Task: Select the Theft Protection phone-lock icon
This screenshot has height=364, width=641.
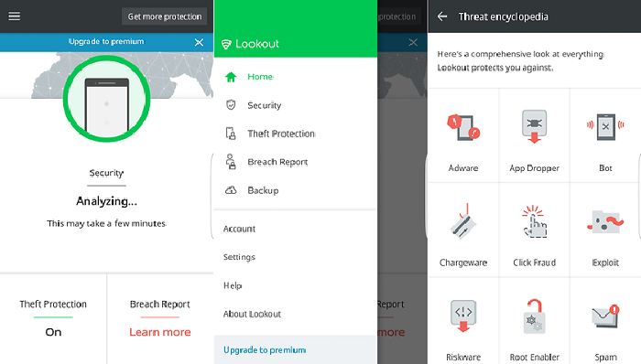Action: [231, 134]
